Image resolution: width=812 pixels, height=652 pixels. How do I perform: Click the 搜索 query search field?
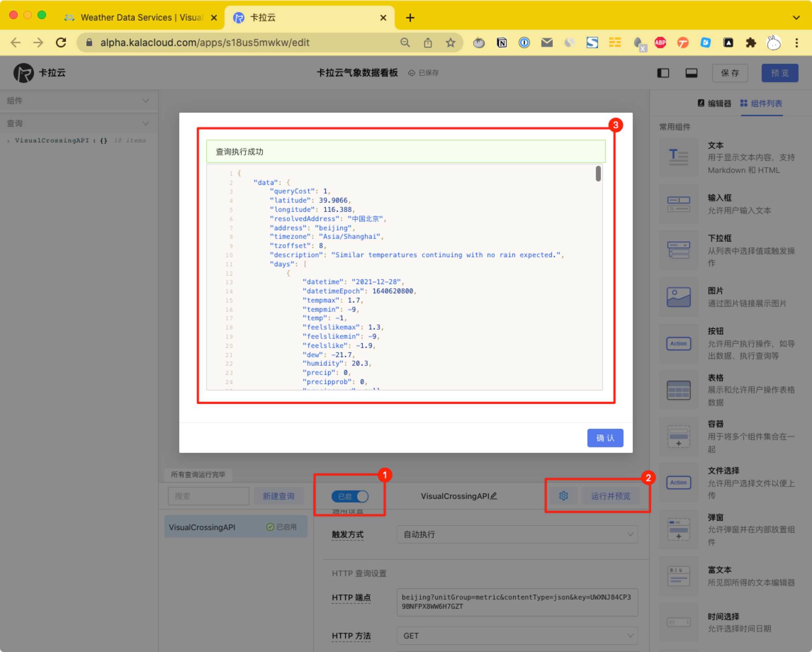pyautogui.click(x=208, y=496)
